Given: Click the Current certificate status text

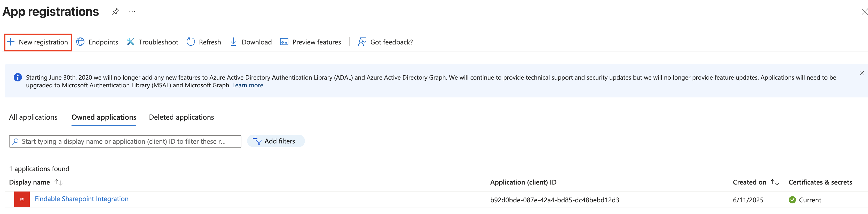Looking at the screenshot, I should click(x=810, y=200).
